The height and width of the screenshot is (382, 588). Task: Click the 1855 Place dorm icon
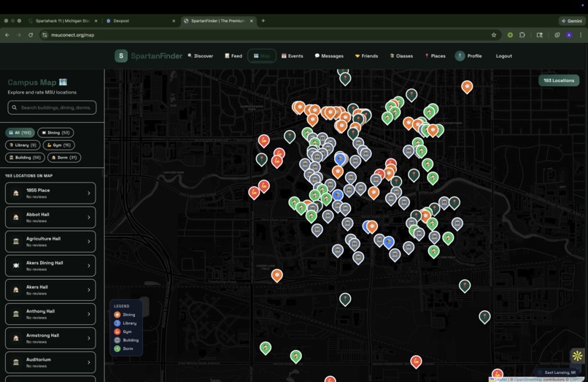click(x=16, y=193)
